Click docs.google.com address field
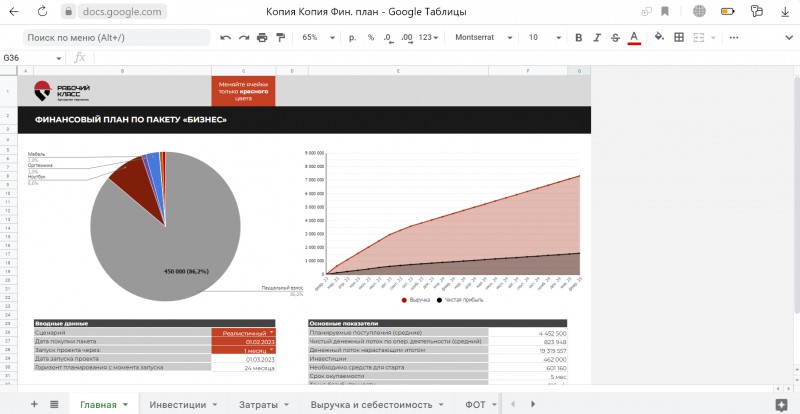Image resolution: width=800 pixels, height=414 pixels. 121,11
